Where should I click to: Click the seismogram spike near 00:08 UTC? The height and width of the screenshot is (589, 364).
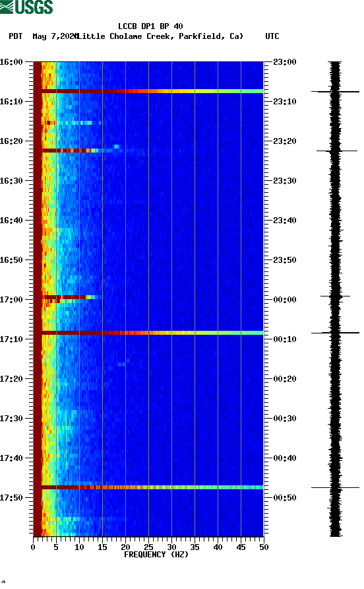coord(335,333)
